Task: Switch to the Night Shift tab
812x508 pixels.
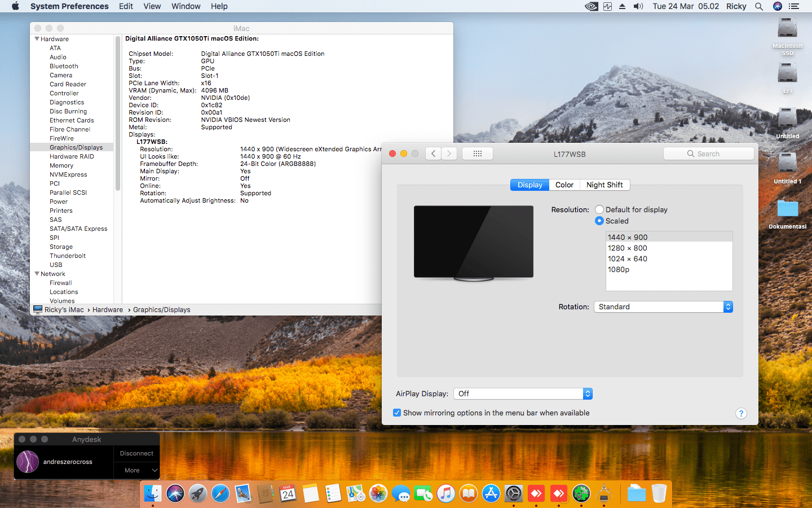Action: [x=604, y=185]
